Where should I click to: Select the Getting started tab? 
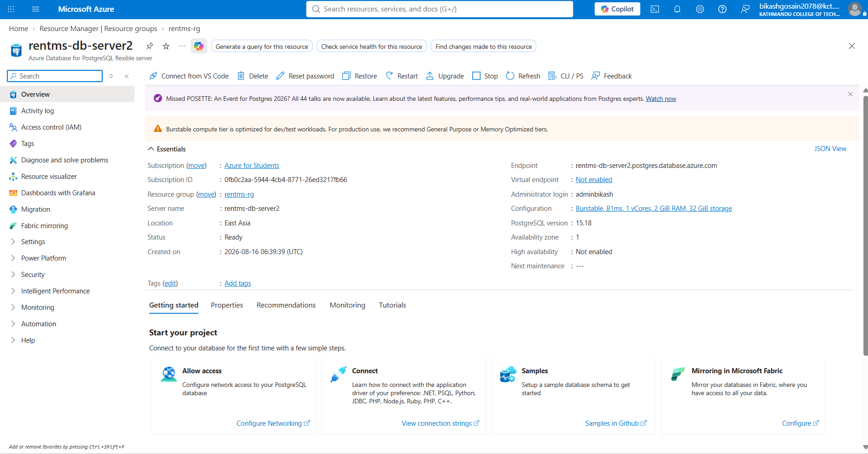[174, 305]
